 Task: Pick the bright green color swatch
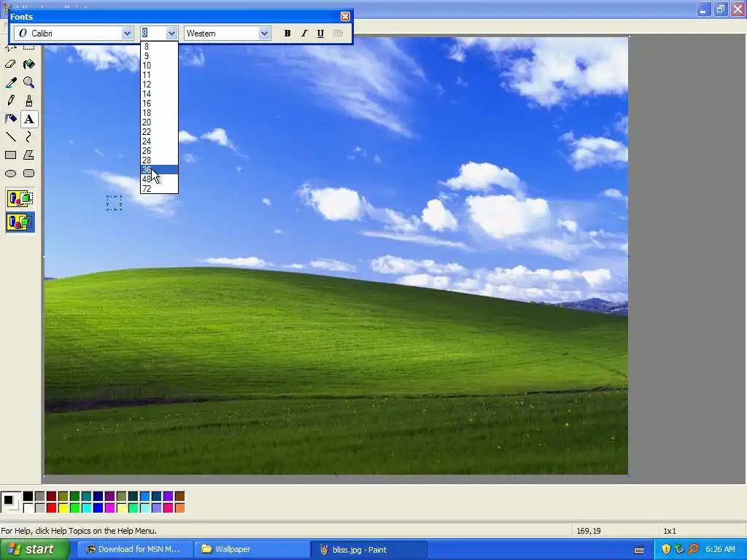pyautogui.click(x=75, y=508)
